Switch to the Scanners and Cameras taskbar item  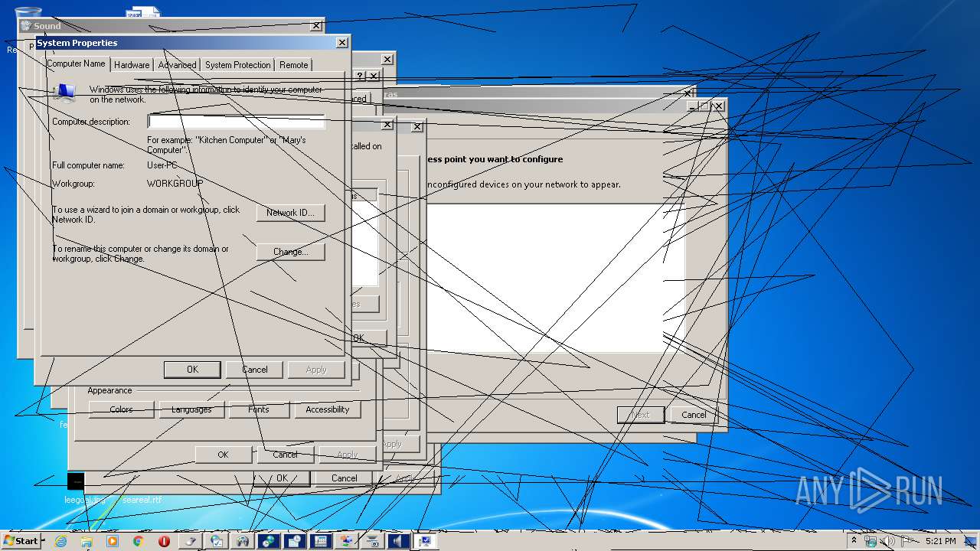tap(373, 541)
